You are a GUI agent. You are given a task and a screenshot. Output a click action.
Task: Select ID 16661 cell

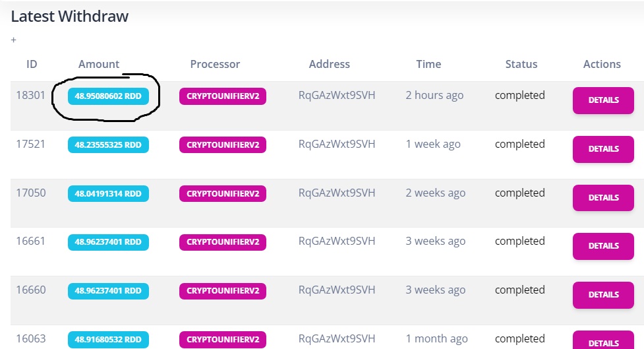pos(30,241)
